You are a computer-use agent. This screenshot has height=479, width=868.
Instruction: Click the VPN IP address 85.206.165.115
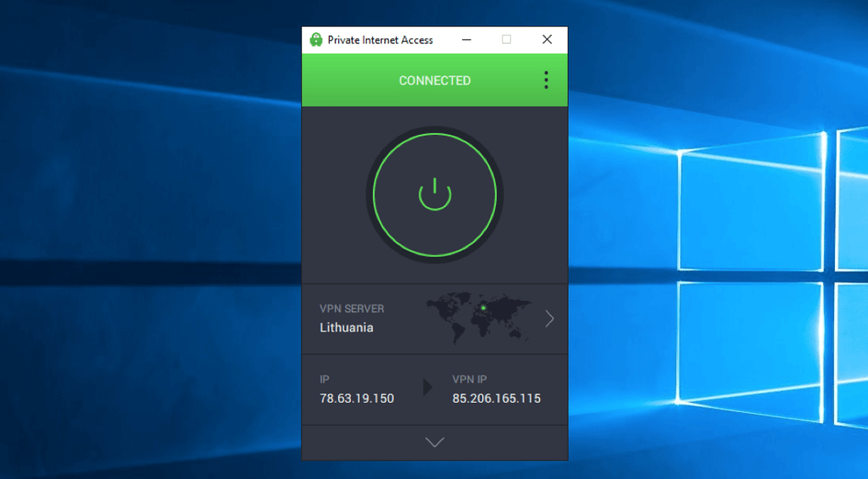click(497, 398)
